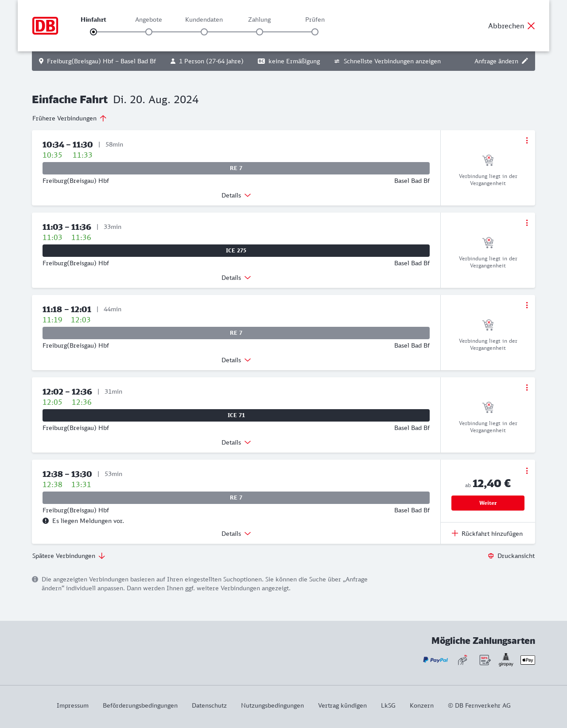Click the PayPal payment logo

[x=435, y=660]
